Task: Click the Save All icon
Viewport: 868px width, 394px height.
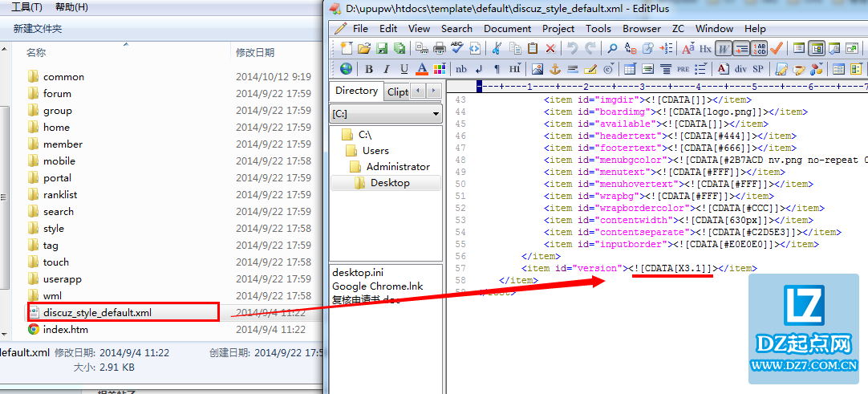Action: [400, 48]
